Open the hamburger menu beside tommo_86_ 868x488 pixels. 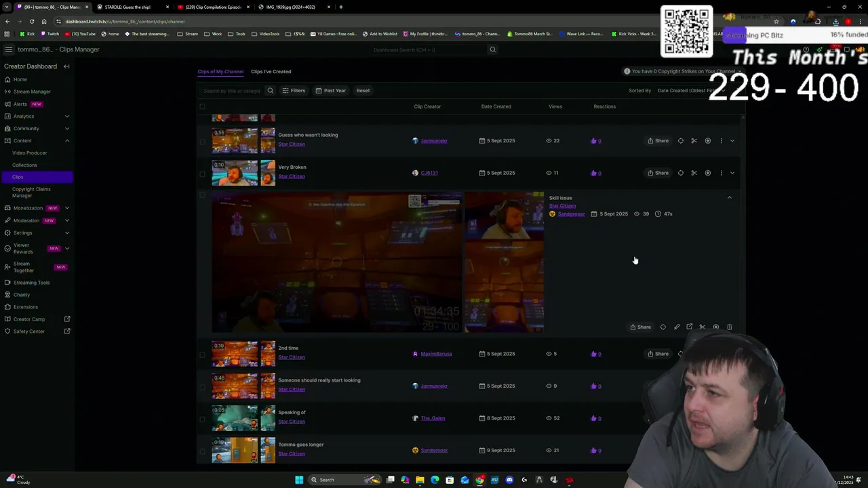tap(8, 49)
